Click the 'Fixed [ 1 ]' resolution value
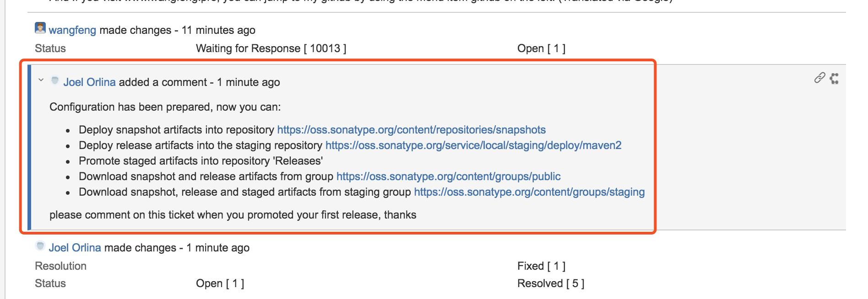Viewport: 868px width, 299px height. coord(541,266)
